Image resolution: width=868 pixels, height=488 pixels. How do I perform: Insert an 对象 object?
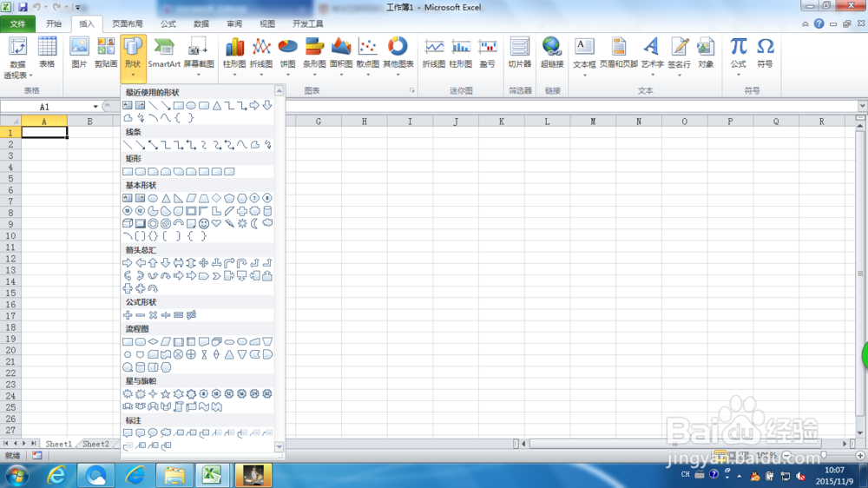tap(705, 53)
